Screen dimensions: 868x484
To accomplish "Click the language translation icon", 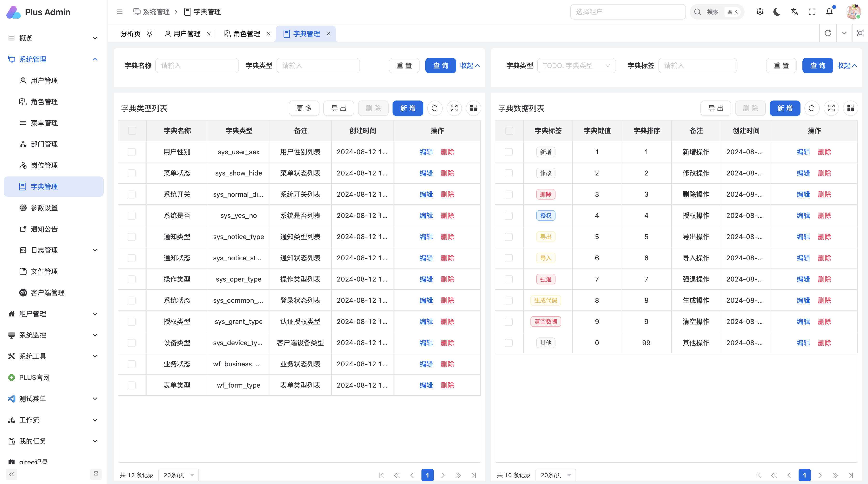I will coord(794,12).
